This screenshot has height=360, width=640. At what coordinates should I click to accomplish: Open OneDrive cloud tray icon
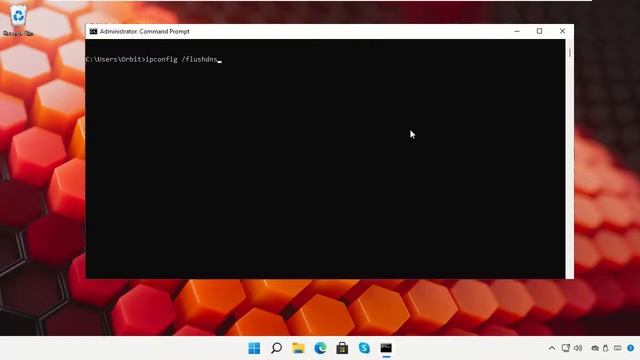click(x=595, y=348)
